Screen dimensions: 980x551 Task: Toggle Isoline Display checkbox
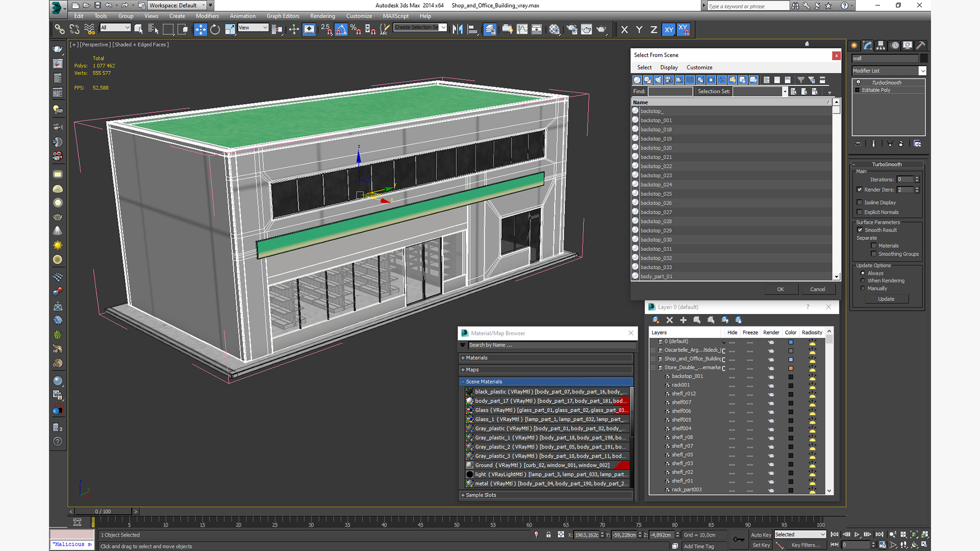[860, 203]
